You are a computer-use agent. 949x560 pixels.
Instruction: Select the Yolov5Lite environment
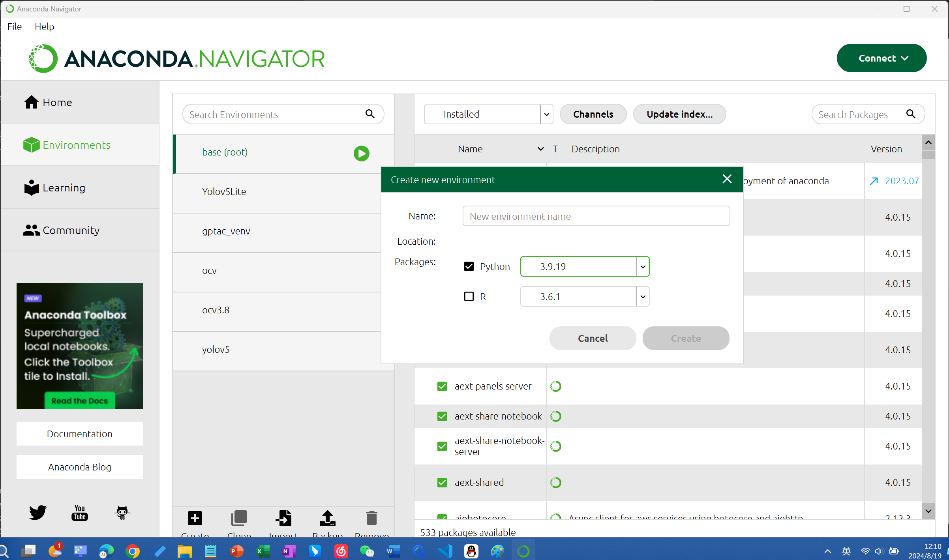point(277,193)
